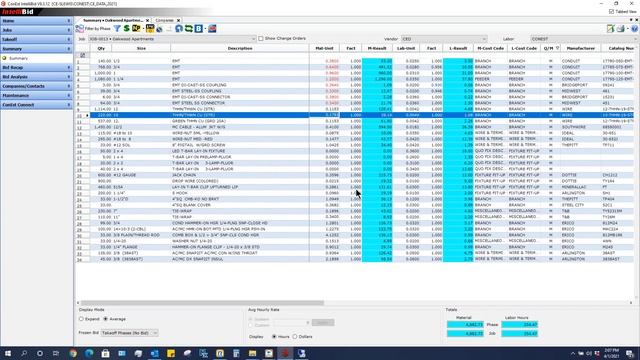The width and height of the screenshot is (640, 360).
Task: Click the Excel export icon at top right
Action: (x=610, y=29)
